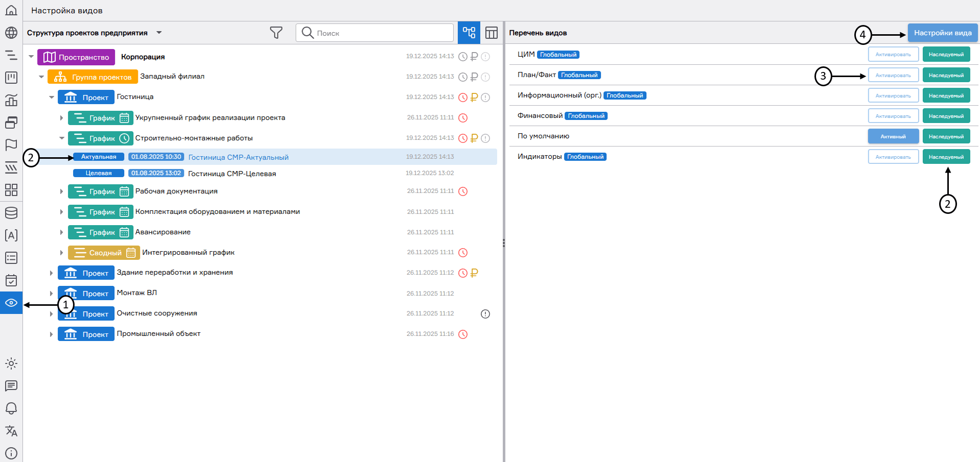Switch to tree structure view icon

coord(469,33)
